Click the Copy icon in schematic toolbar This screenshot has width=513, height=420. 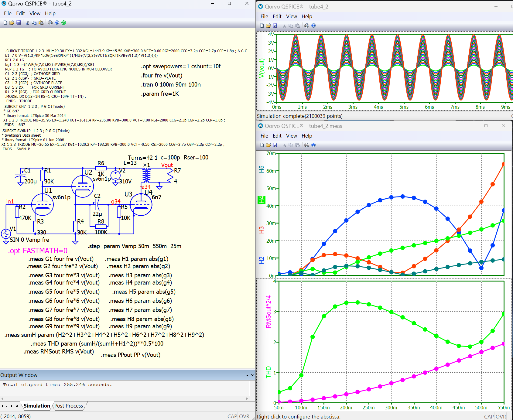[x=34, y=22]
